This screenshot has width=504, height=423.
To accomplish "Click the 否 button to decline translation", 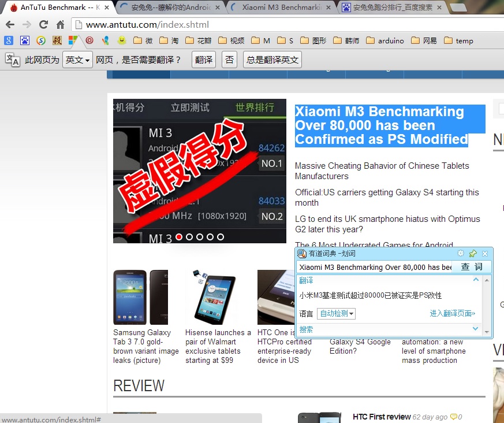I will click(230, 60).
